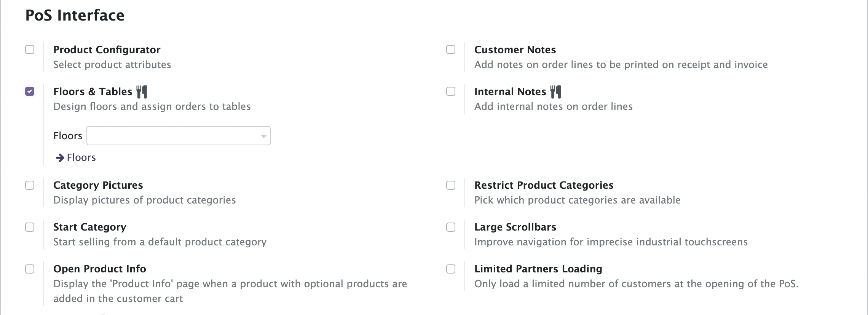Tick the Open Product Info checkbox
This screenshot has height=315, width=868.
tap(30, 269)
